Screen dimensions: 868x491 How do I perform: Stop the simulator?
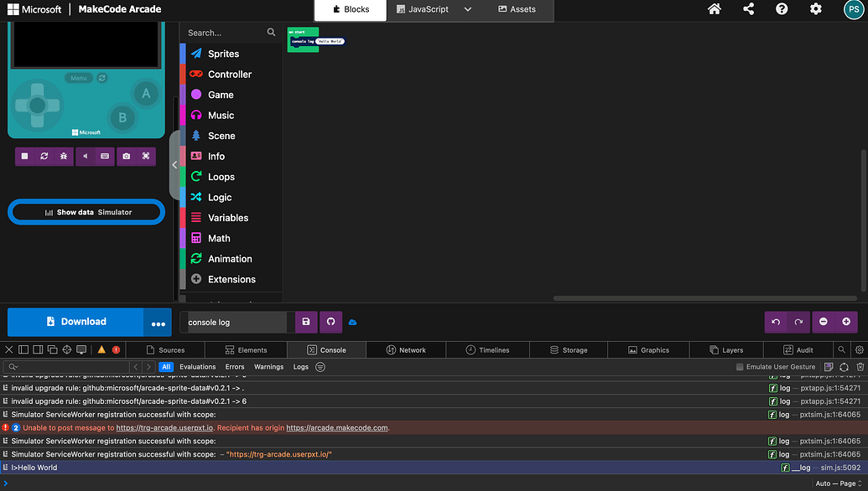(x=23, y=156)
